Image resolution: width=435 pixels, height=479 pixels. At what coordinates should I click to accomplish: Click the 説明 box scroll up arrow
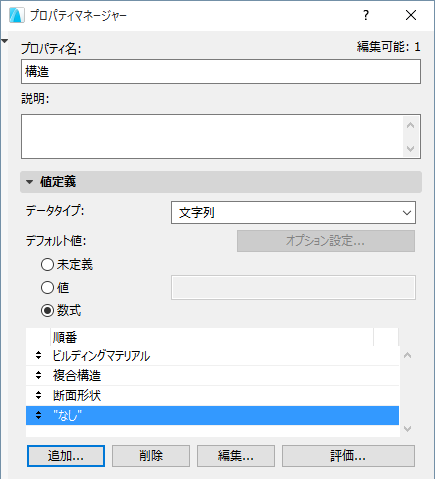411,125
